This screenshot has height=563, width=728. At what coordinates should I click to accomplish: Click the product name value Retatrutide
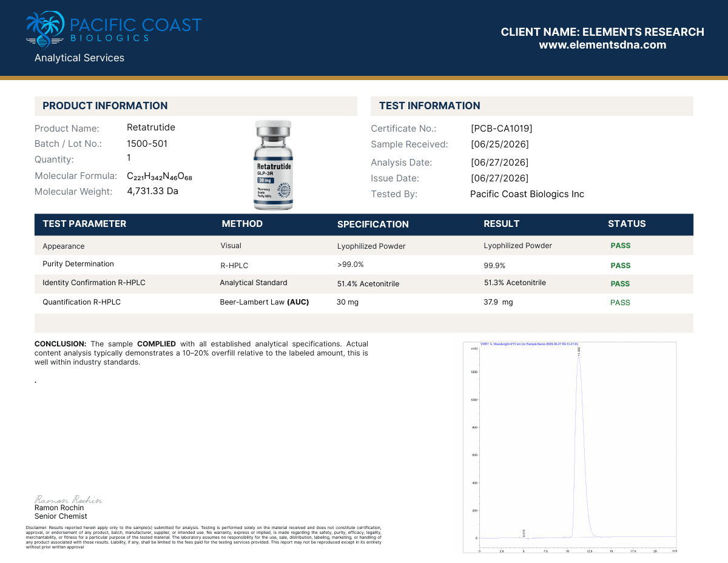tap(151, 127)
